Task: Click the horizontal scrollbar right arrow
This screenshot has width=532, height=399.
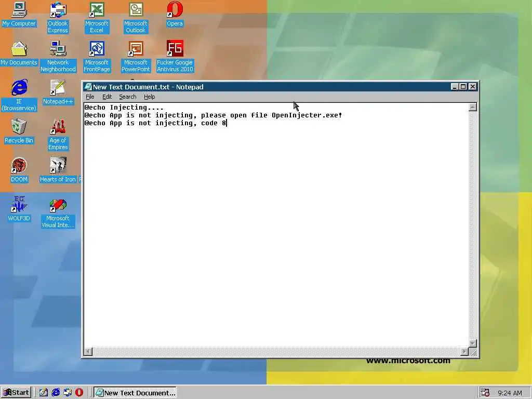Action: tap(464, 352)
